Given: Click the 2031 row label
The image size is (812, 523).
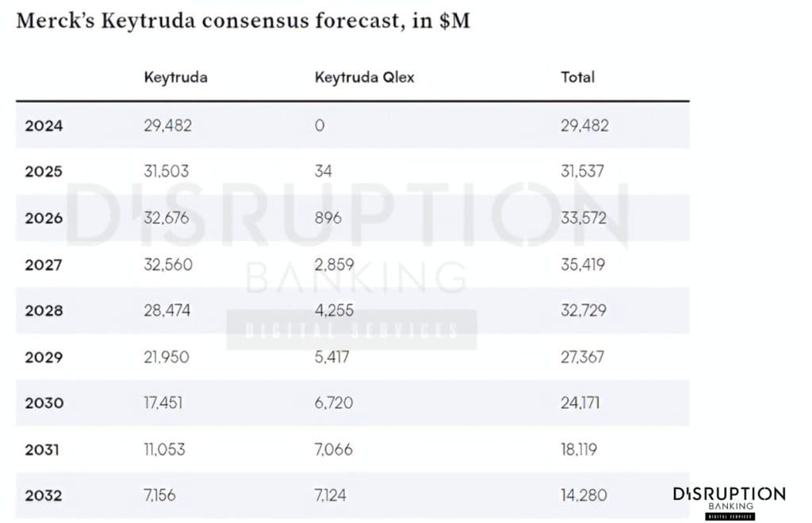Looking at the screenshot, I should pos(44,450).
